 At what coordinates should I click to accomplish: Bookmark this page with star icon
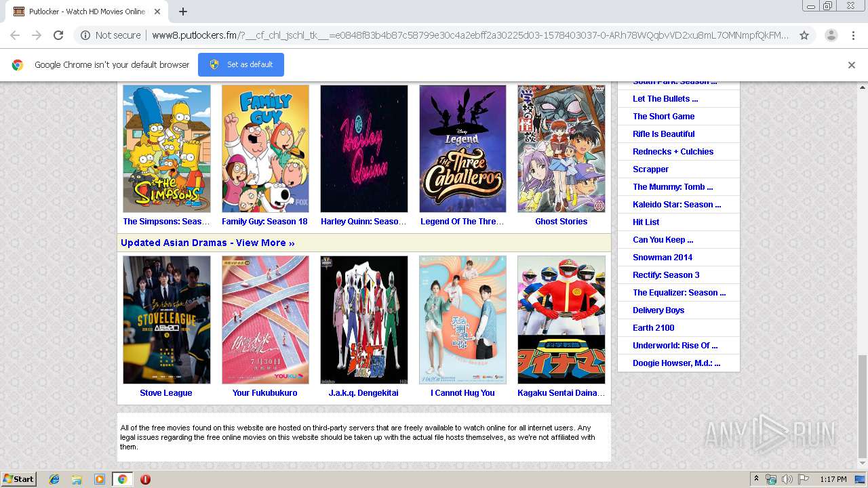(x=804, y=35)
